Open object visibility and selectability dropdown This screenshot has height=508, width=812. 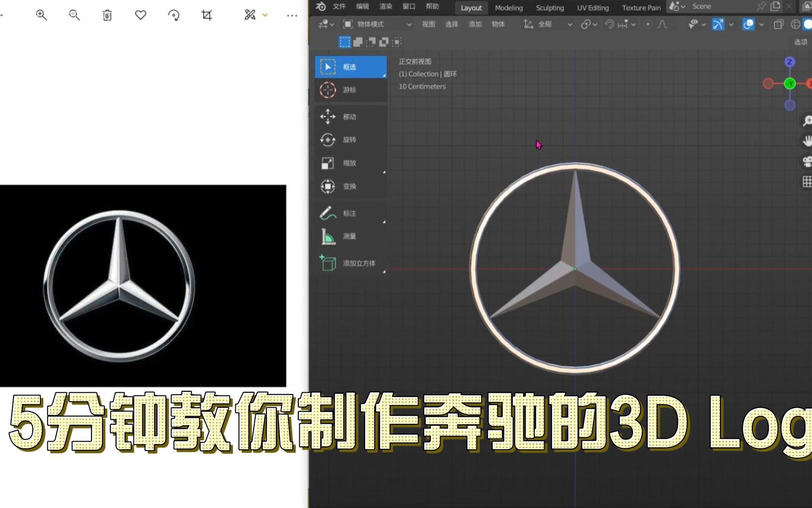(x=697, y=24)
